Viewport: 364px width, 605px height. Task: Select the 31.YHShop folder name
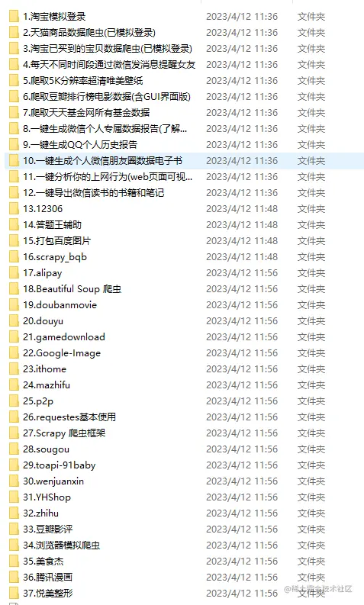coord(47,497)
